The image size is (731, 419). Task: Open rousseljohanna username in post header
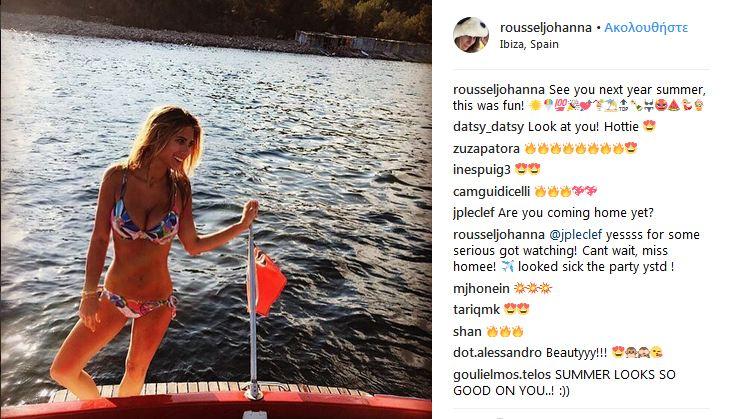tap(545, 27)
